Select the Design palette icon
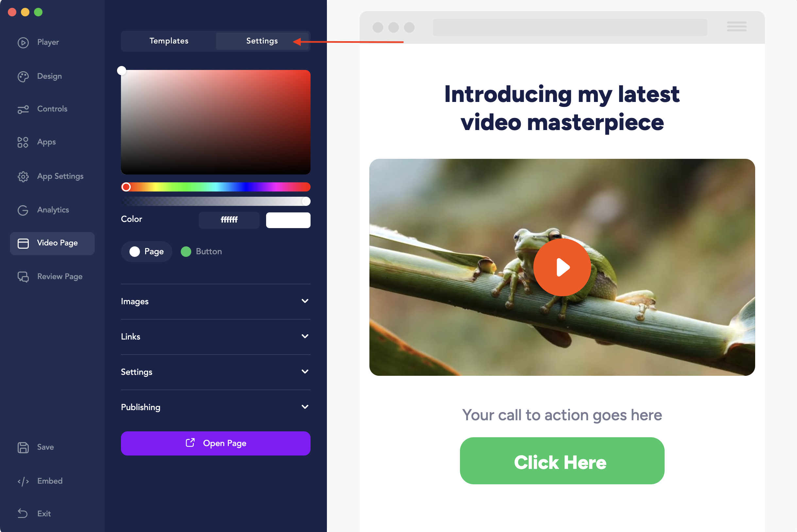Image resolution: width=797 pixels, height=532 pixels. (23, 77)
